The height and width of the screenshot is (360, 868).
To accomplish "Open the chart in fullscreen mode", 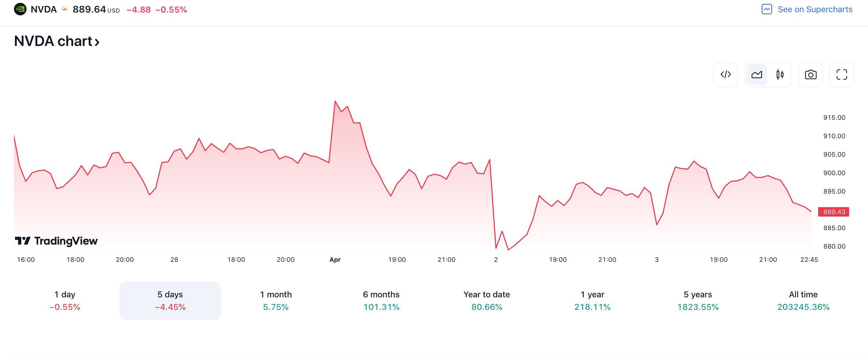I will [842, 75].
